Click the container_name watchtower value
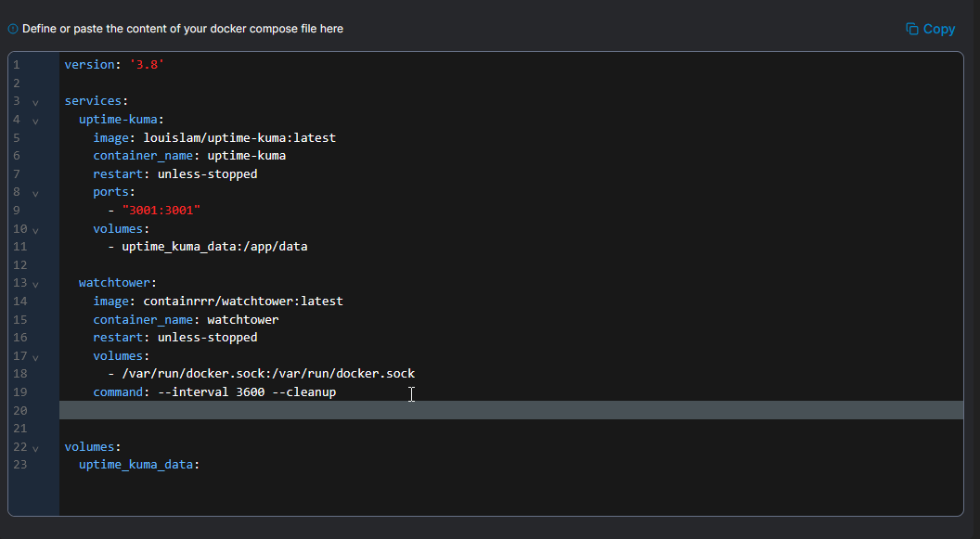Screen dimensions: 980x539 coord(242,319)
